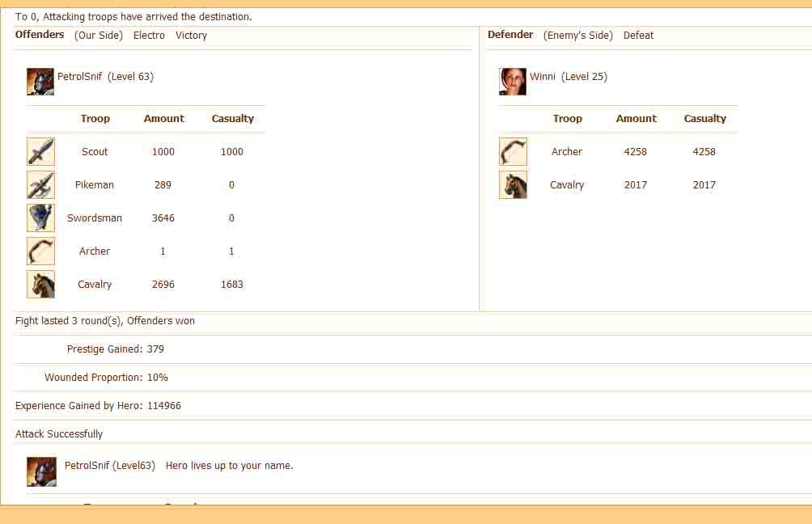Click the Prestige Gained value 379
The image size is (812, 524).
(155, 349)
